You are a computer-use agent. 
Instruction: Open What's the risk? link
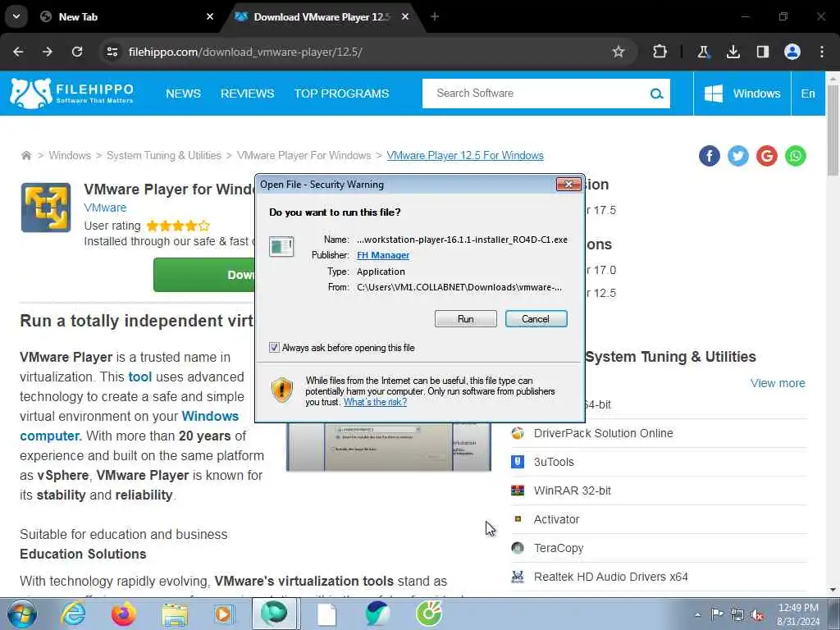pyautogui.click(x=375, y=402)
